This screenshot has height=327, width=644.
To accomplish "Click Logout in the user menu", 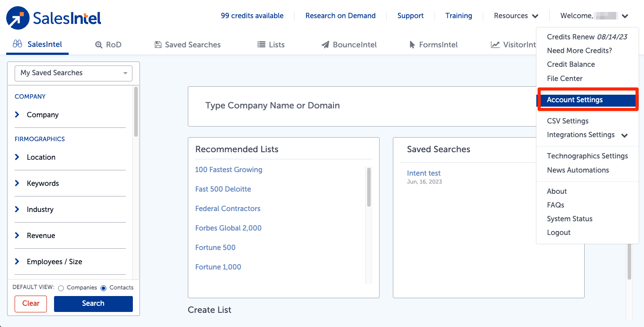I will 559,232.
